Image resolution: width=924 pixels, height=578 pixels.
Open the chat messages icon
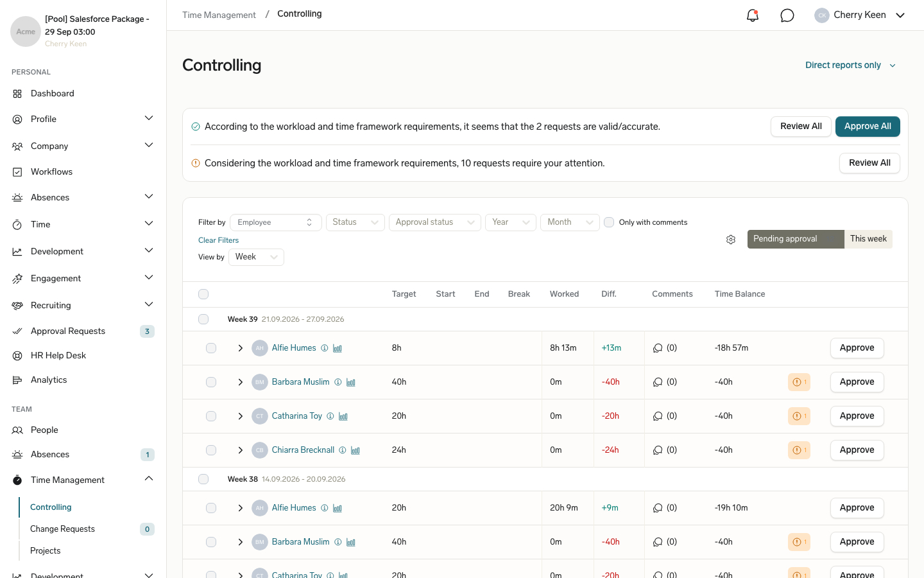pyautogui.click(x=787, y=15)
